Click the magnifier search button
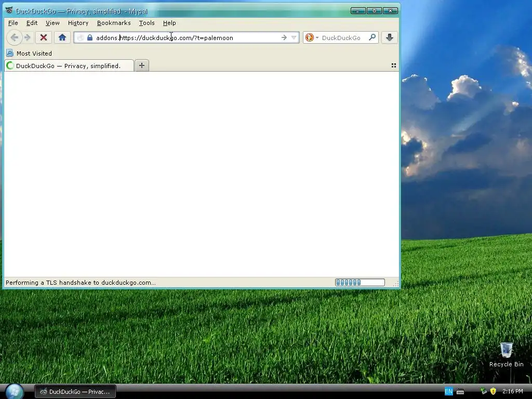The width and height of the screenshot is (532, 399). (x=372, y=37)
